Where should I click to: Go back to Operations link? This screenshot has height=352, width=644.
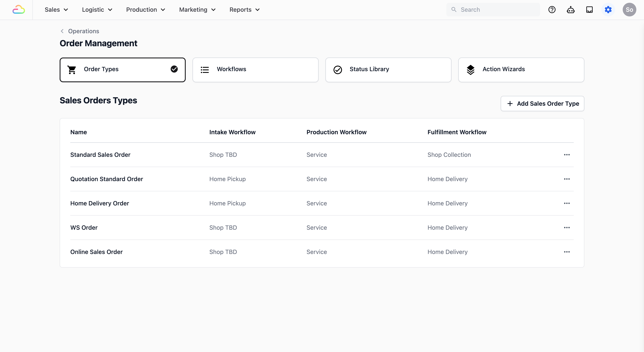point(83,31)
